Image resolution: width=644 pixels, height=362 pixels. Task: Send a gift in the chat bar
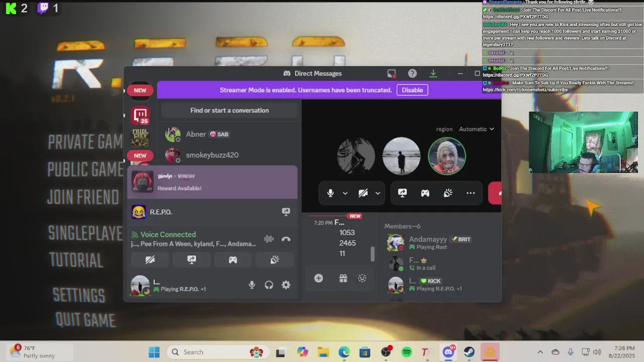point(343,278)
